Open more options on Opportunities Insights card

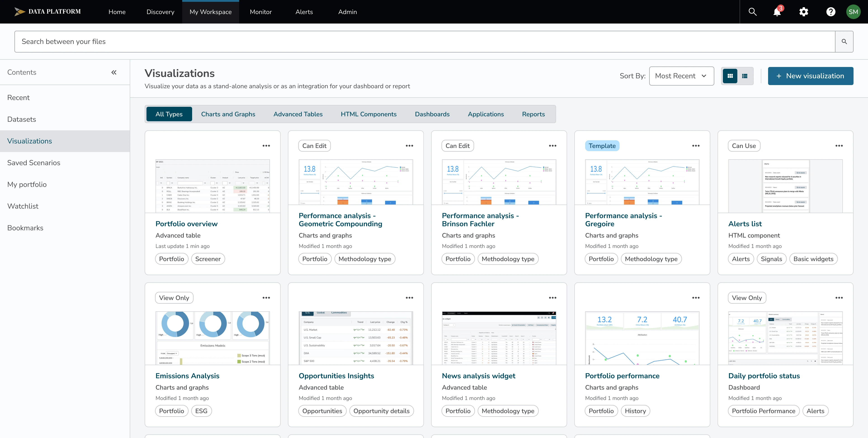[409, 298]
